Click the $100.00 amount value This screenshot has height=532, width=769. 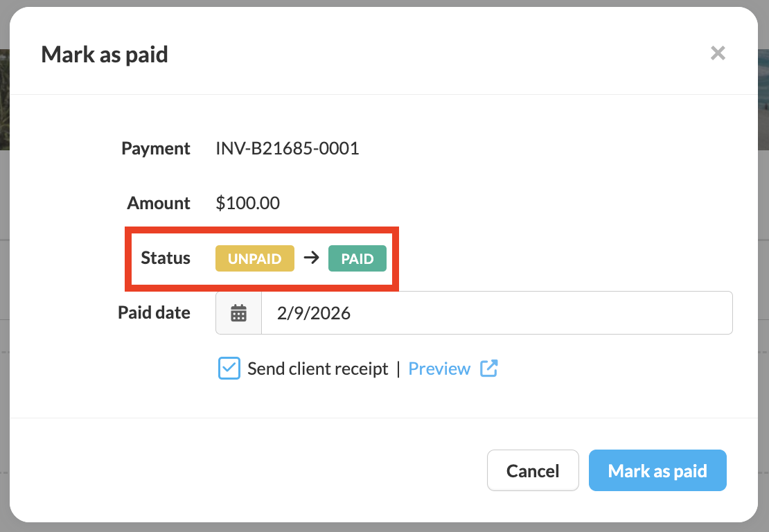[x=247, y=203]
